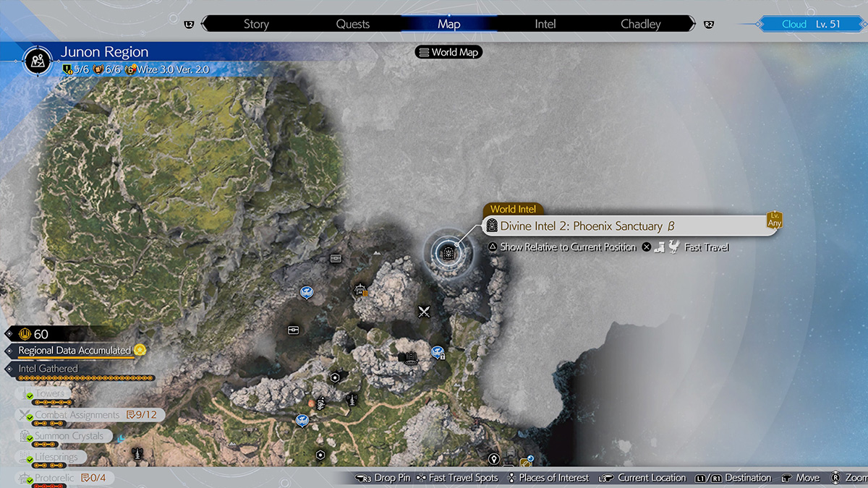Select the activation tower icon near the path
Viewport: 868px width, 488px height.
(352, 398)
